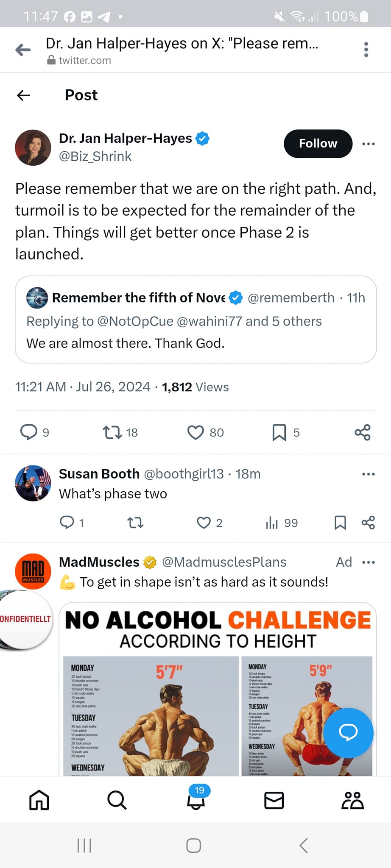Bookmark the main post
This screenshot has height=868, width=391.
click(x=279, y=432)
